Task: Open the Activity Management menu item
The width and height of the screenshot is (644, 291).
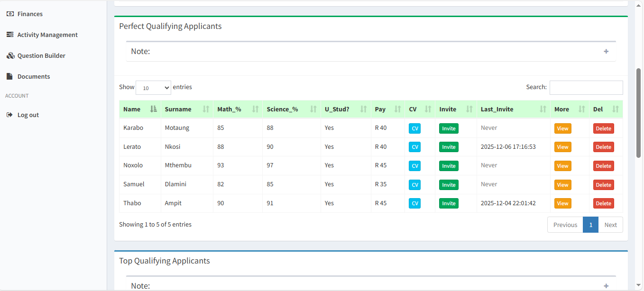Action: 47,35
